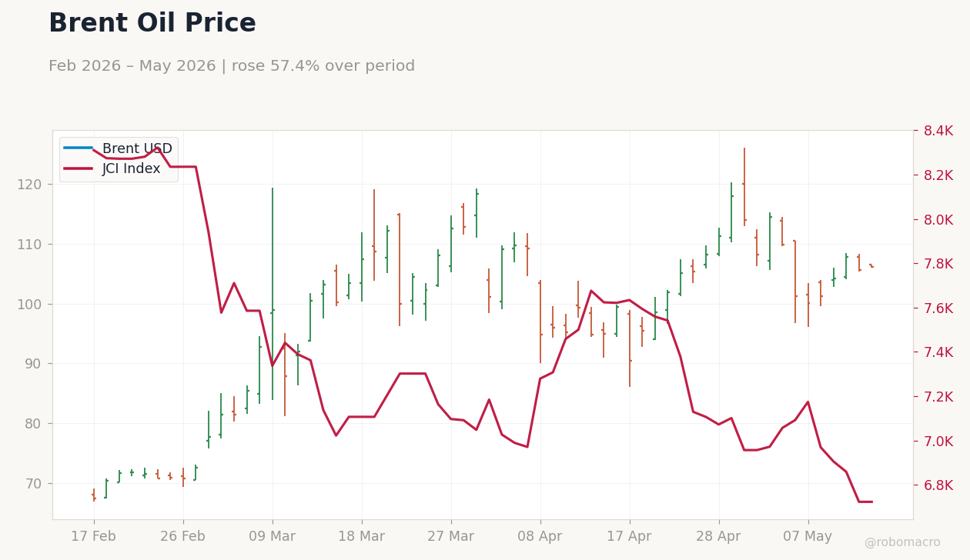Click the 07 May x-axis label

(808, 537)
